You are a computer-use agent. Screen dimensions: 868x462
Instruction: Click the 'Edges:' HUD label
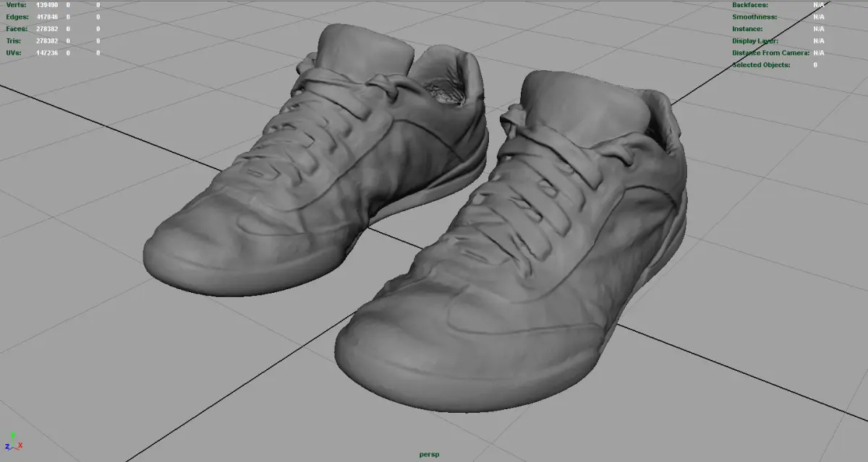pos(16,17)
